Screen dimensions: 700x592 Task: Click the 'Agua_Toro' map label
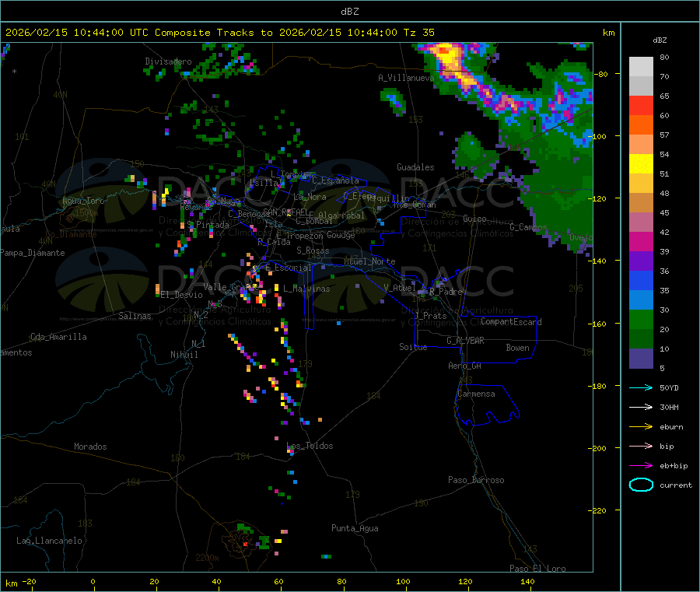(83, 201)
